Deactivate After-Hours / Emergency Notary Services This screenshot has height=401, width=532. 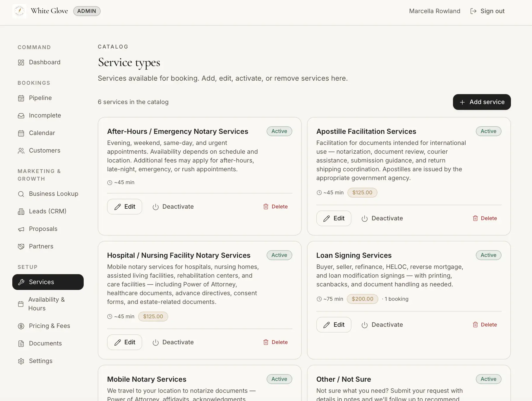[173, 207]
